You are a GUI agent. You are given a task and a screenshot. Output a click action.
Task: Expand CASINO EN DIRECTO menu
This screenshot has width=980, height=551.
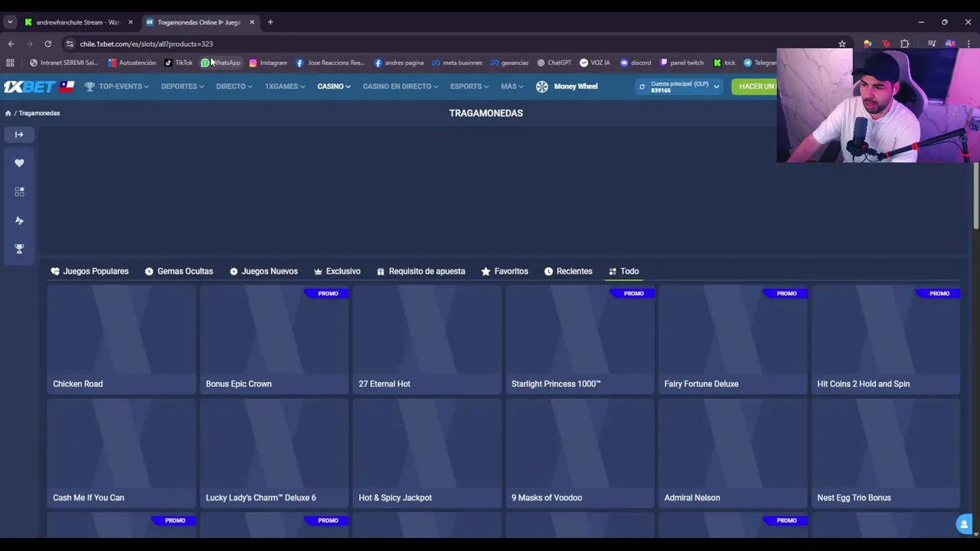tap(400, 86)
